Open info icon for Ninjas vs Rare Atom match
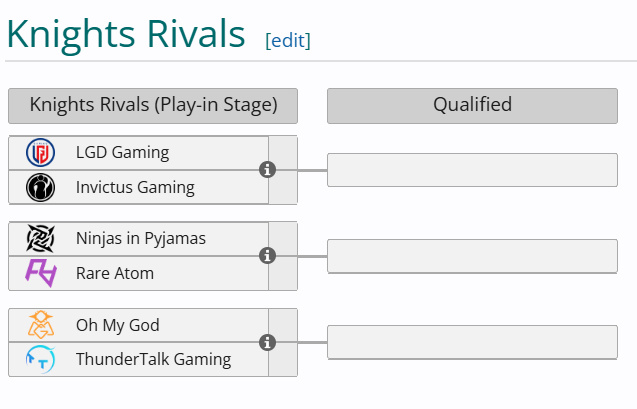 coord(267,256)
